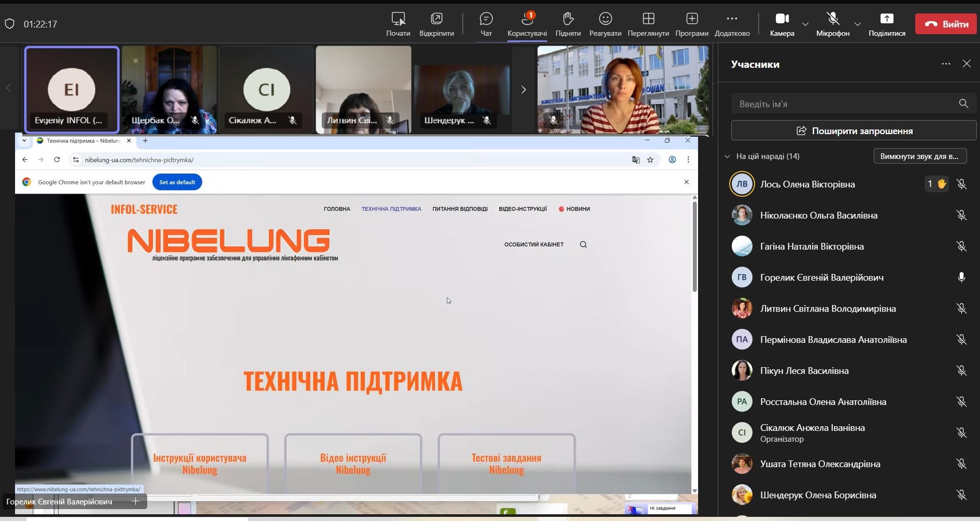The height and width of the screenshot is (521, 980).
Task: Open the Чат panel
Action: click(486, 24)
